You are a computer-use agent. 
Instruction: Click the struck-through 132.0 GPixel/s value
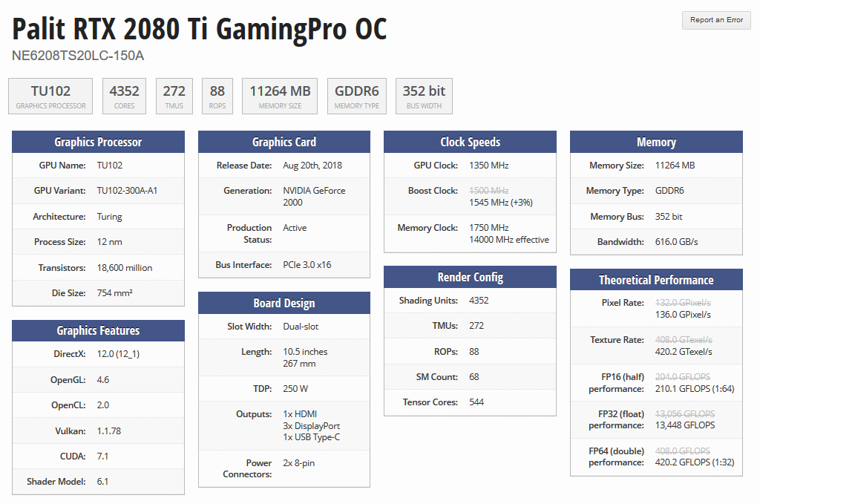tap(683, 303)
